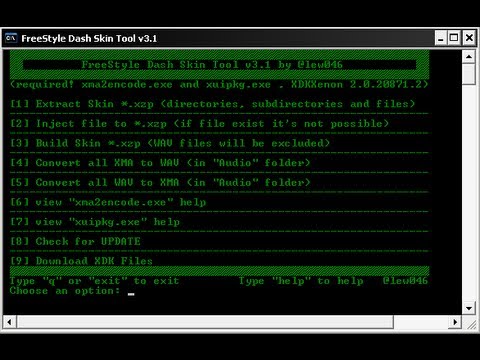Viewport: 480px width, 360px height.
Task: Click the "[5] Convert all WAV to XMA" line
Action: (160, 183)
